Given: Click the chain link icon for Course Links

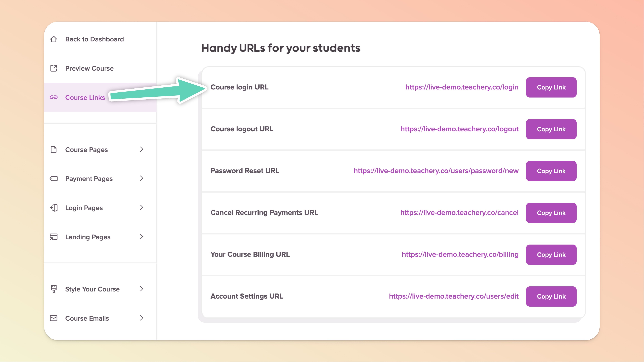Looking at the screenshot, I should click(x=54, y=97).
